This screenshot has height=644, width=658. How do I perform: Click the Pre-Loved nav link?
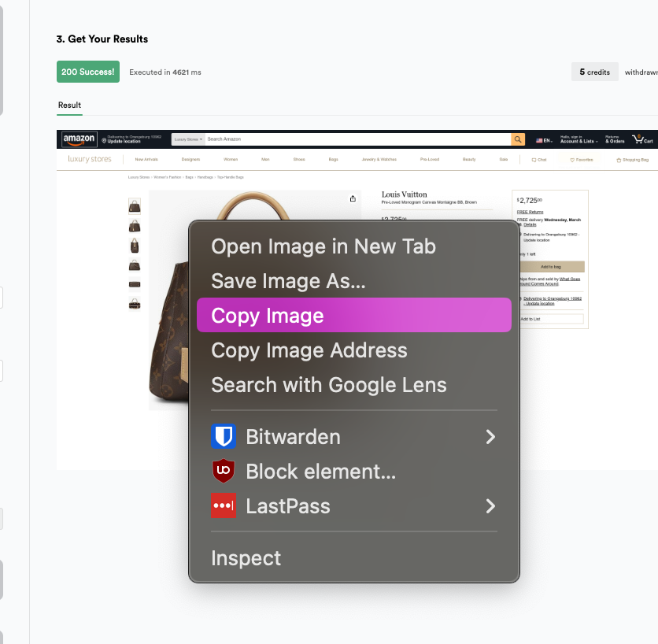429,160
